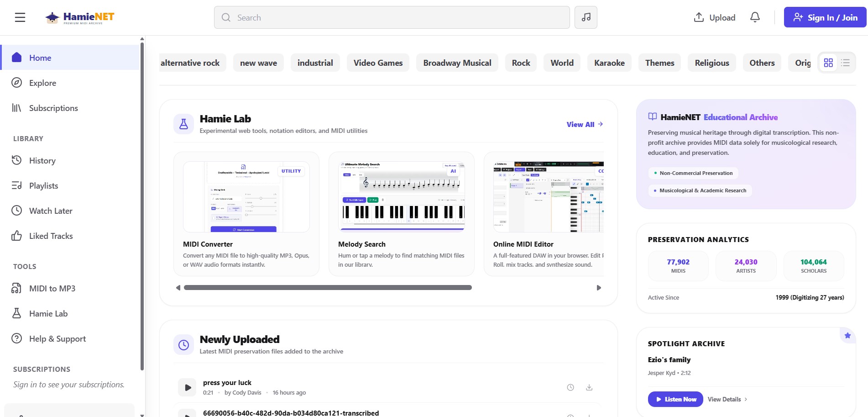Select the Broadway Musical genre chip
Image resolution: width=868 pixels, height=417 pixels.
457,63
